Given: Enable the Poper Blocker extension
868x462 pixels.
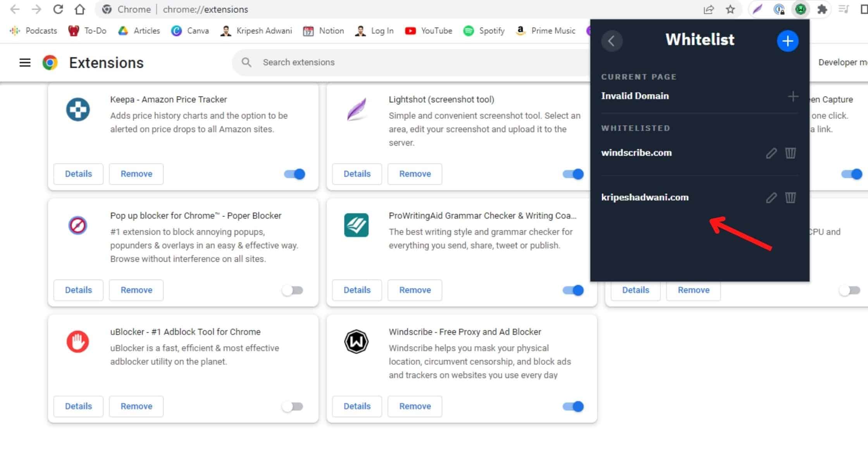Looking at the screenshot, I should (293, 290).
